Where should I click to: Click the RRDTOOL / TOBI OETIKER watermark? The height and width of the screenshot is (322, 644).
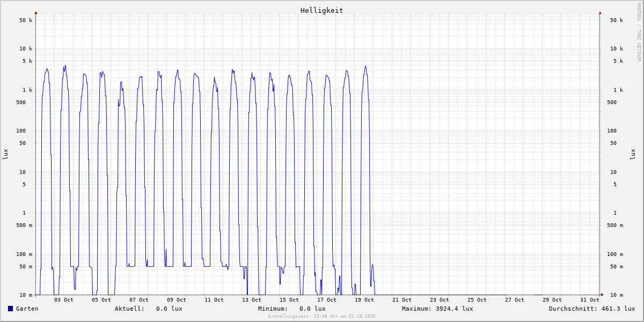click(639, 32)
